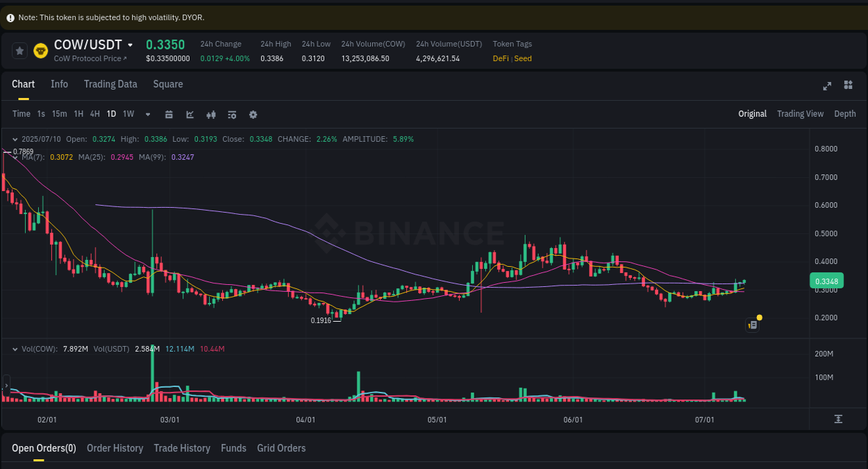Click the layout widgets icon top right

coord(848,85)
